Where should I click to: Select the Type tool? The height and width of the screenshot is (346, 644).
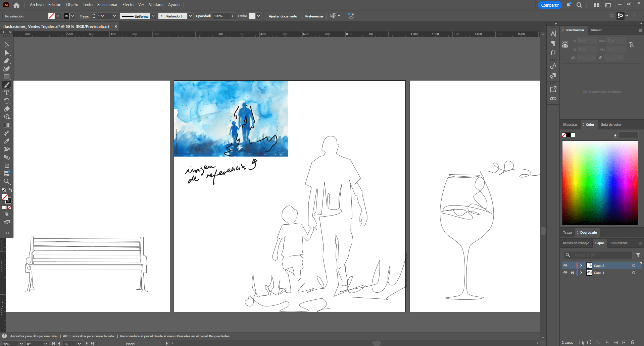7,93
